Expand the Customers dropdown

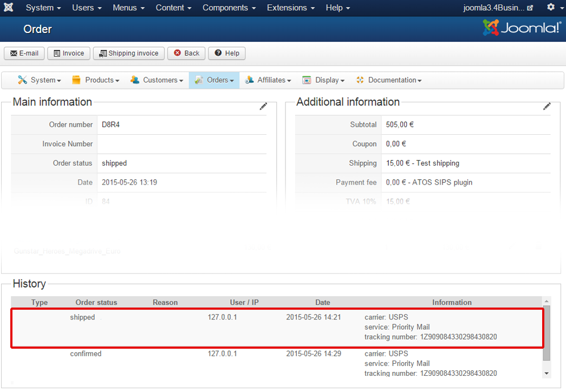pyautogui.click(x=157, y=80)
